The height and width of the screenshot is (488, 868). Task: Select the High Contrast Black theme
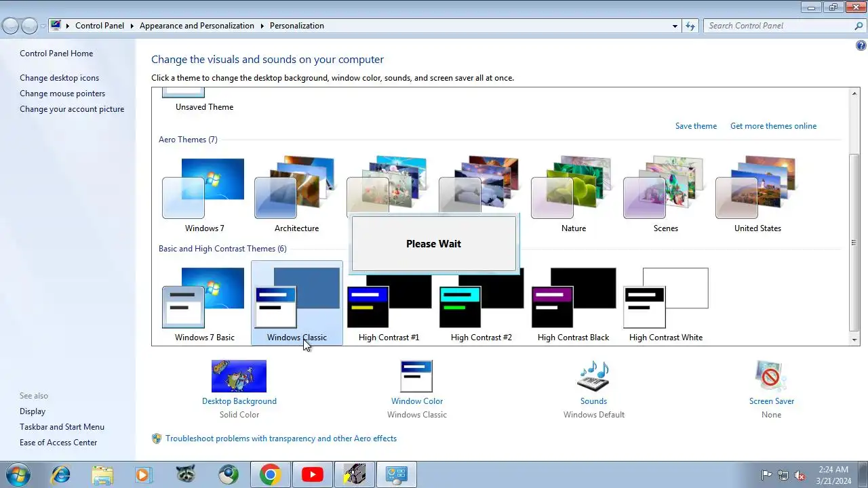pyautogui.click(x=573, y=303)
